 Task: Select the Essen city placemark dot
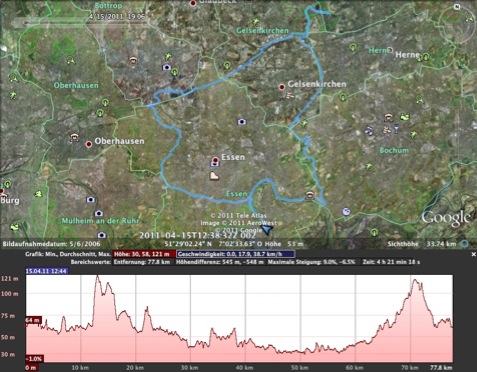(215, 160)
